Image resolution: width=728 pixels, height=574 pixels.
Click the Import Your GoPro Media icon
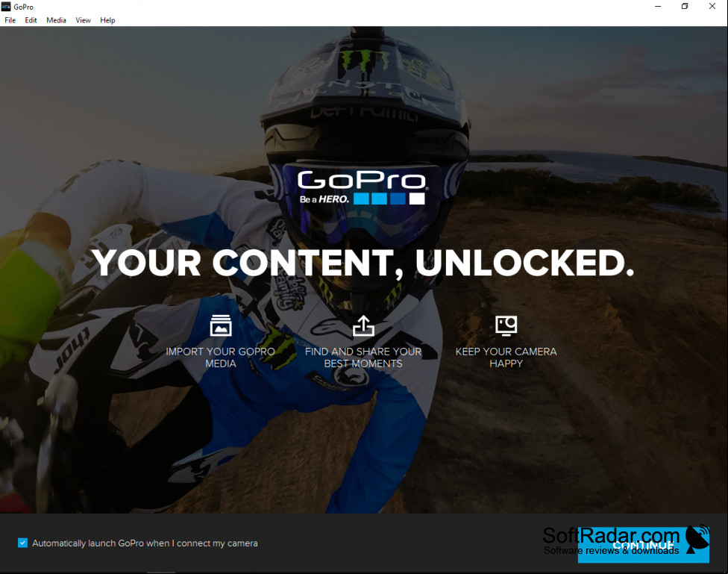[x=221, y=325]
